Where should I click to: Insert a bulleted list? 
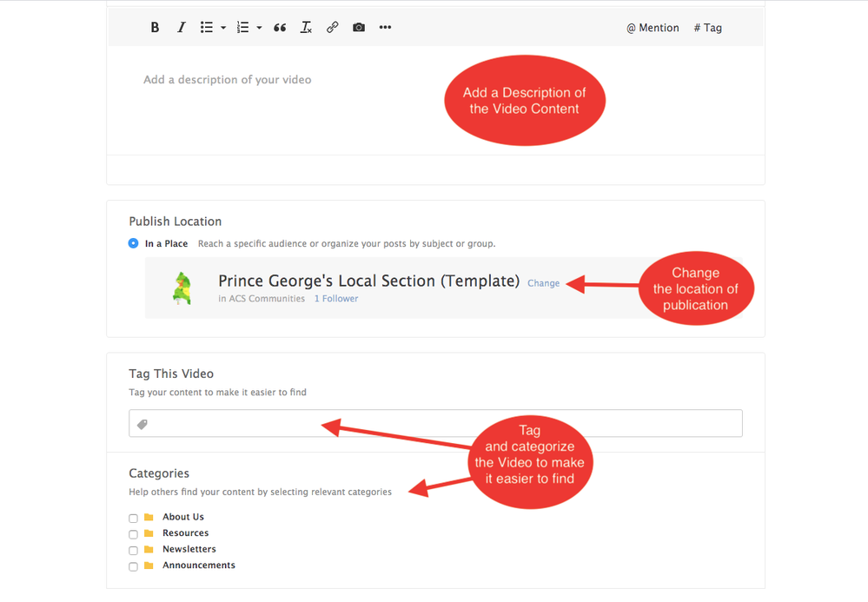click(207, 28)
